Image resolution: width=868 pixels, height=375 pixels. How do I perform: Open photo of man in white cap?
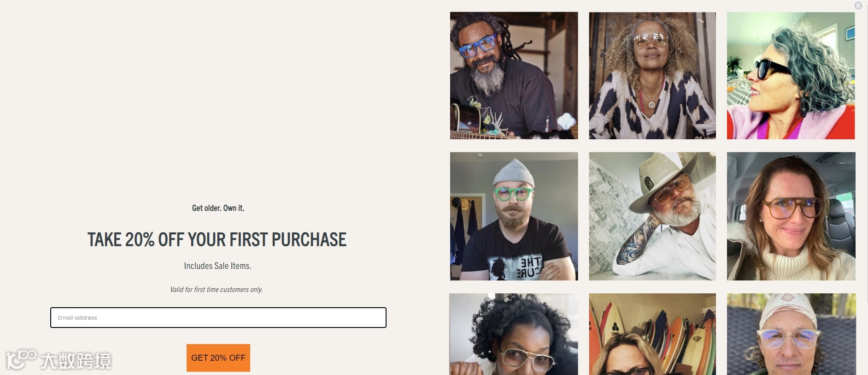coord(791,334)
